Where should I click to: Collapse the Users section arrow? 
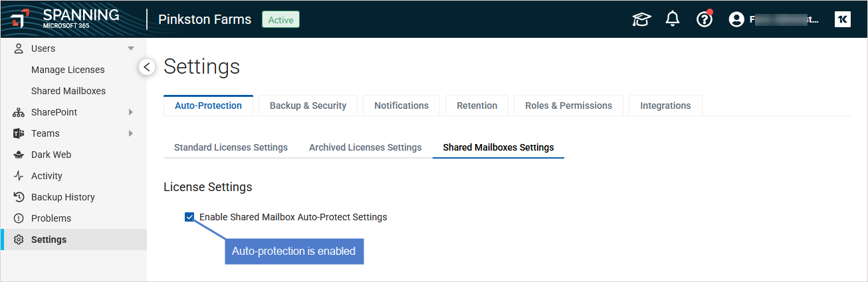coord(131,48)
